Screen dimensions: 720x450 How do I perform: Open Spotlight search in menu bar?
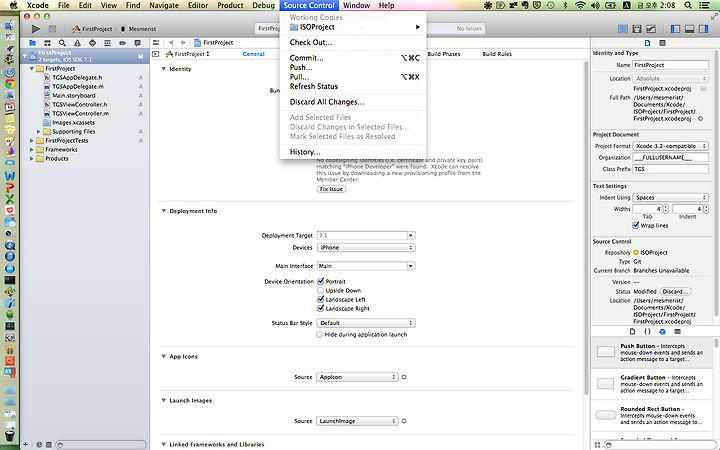point(687,5)
